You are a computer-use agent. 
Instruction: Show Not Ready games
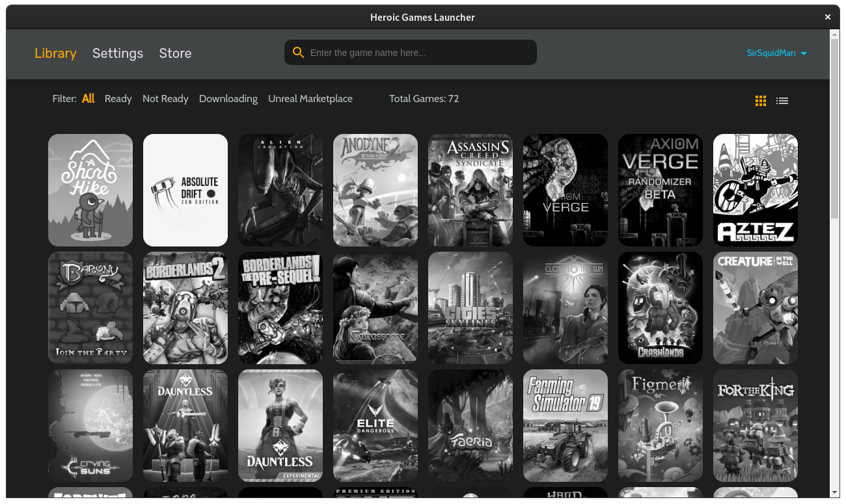point(165,99)
